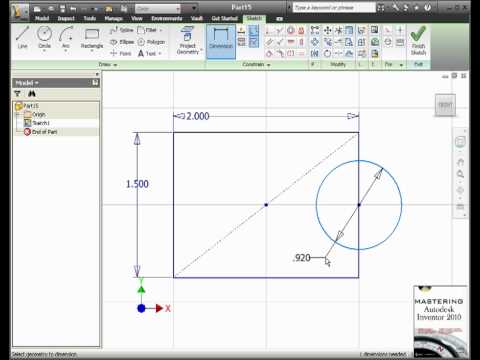Switch to the Tools tab
Viewport: 480px width, 360px height.
(x=90, y=18)
